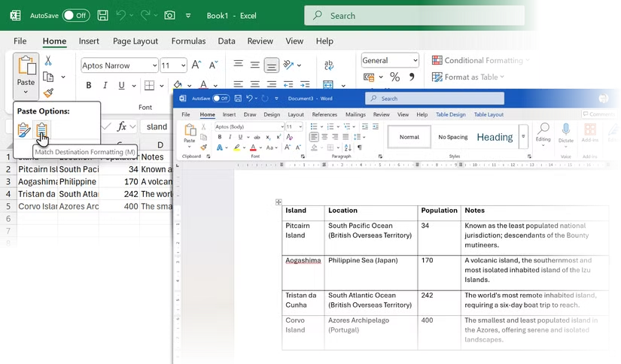Click the Excel Copy icon
This screenshot has height=364, width=621.
coord(48,77)
